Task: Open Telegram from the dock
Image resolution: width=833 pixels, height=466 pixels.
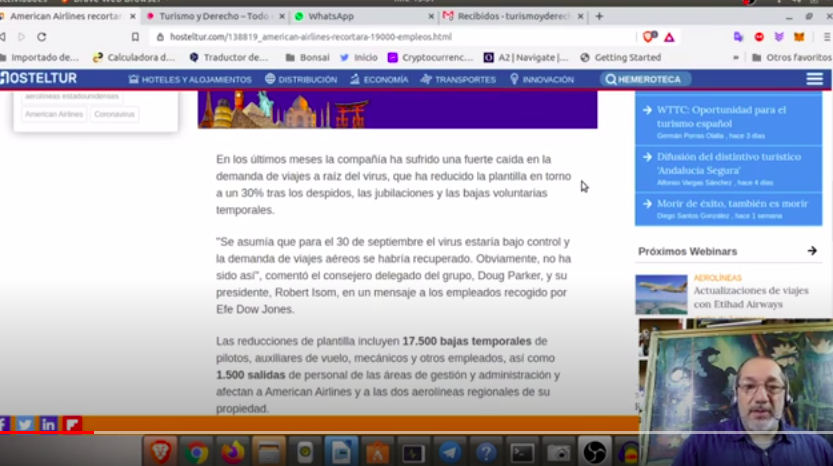Action: click(449, 453)
